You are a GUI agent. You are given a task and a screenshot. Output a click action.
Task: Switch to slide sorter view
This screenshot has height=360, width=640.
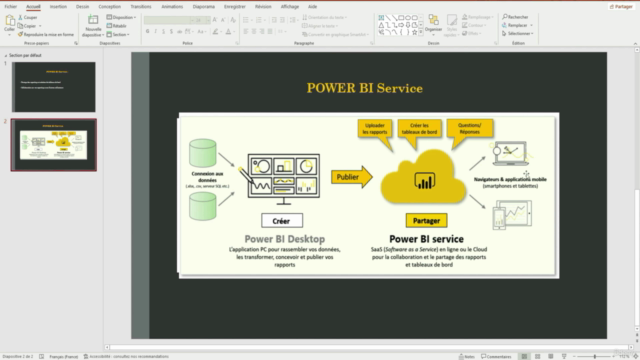tap(538, 356)
